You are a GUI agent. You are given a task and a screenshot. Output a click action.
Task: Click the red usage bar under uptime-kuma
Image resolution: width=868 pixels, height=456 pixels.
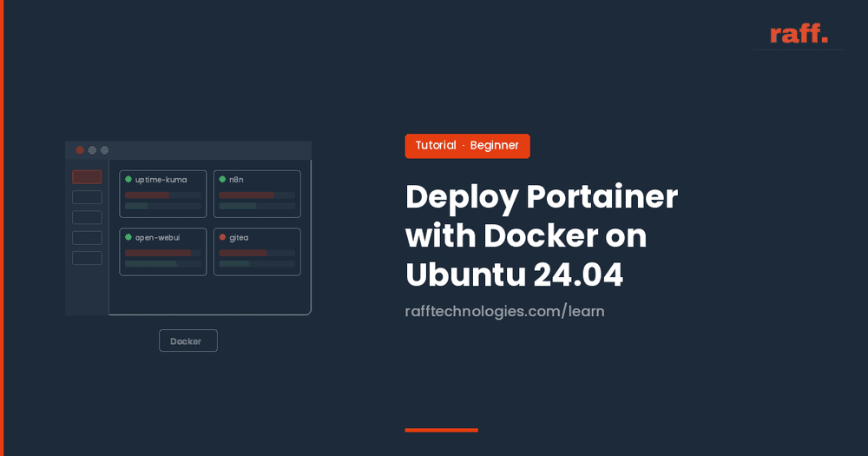point(148,195)
